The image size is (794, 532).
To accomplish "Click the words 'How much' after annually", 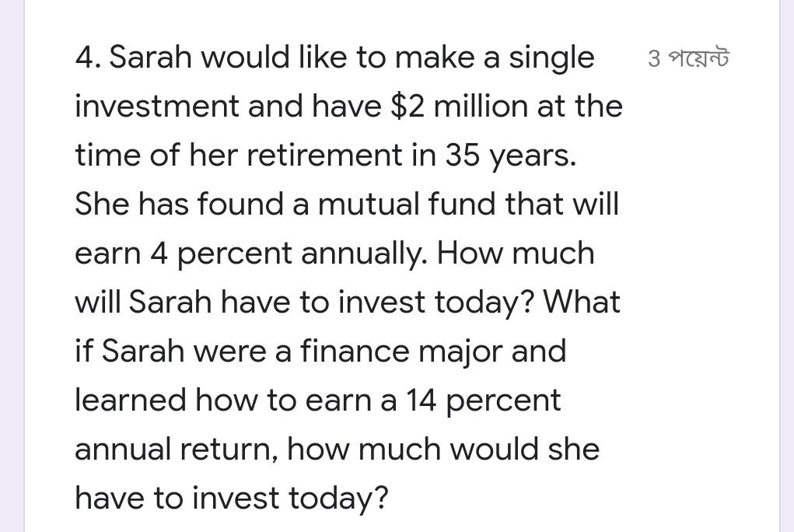I will [516, 254].
